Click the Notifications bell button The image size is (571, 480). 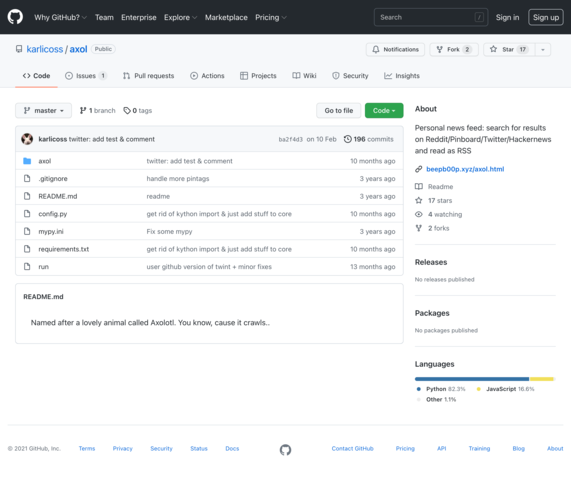point(395,50)
